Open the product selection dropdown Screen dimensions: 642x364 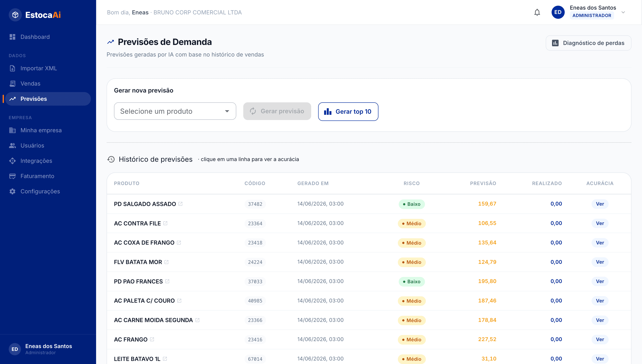tap(175, 111)
